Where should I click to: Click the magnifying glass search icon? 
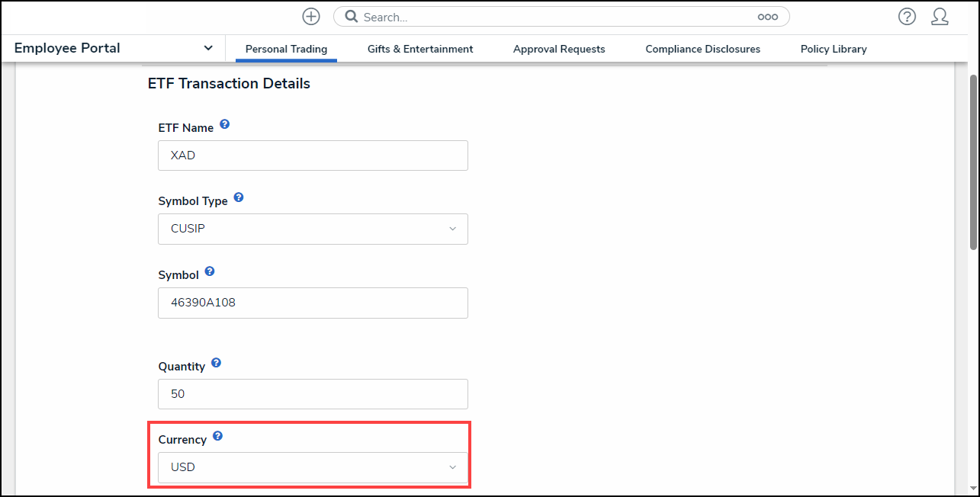point(351,17)
